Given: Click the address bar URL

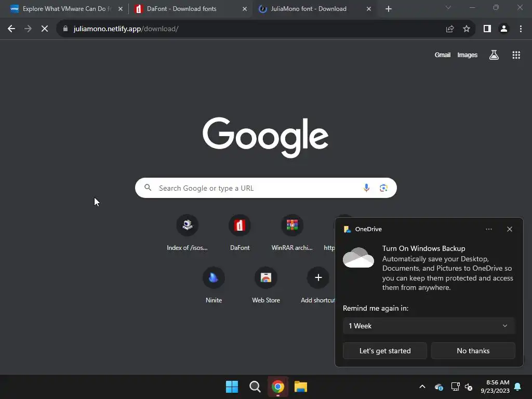Looking at the screenshot, I should click(x=126, y=29).
